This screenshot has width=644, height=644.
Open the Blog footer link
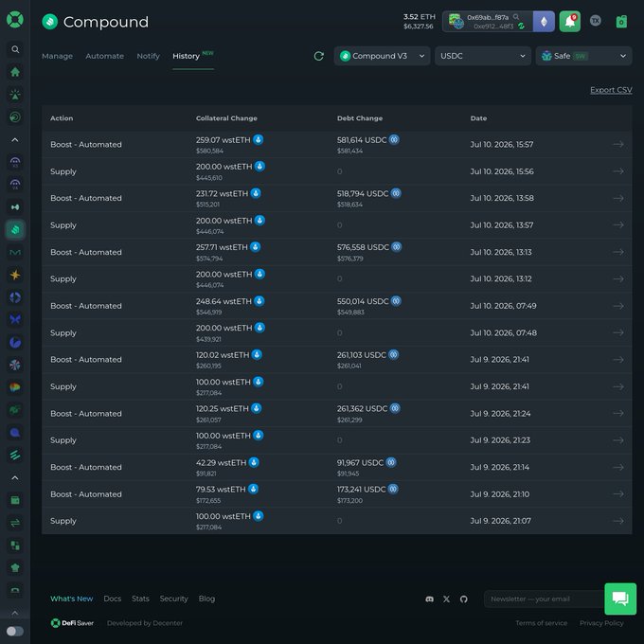pyautogui.click(x=206, y=599)
